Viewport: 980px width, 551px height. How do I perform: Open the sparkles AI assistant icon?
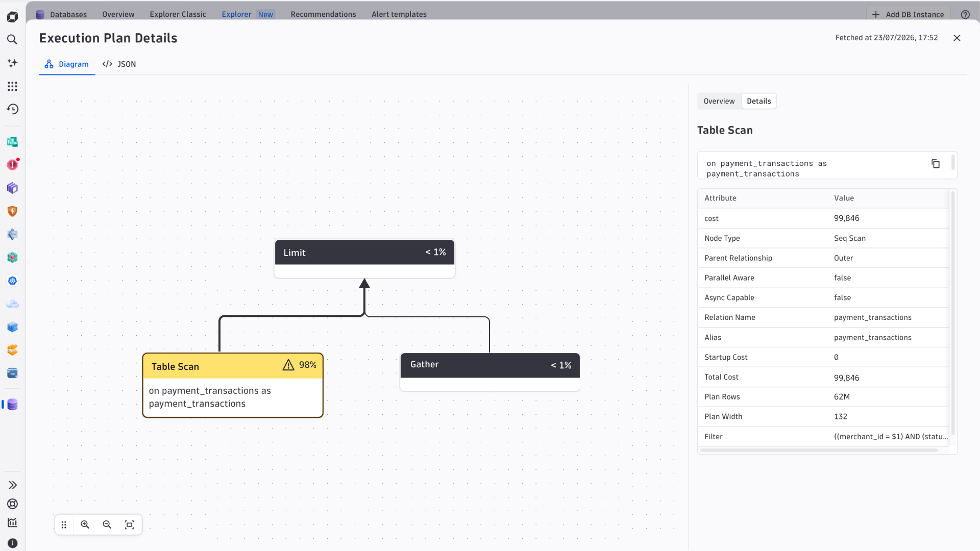12,63
